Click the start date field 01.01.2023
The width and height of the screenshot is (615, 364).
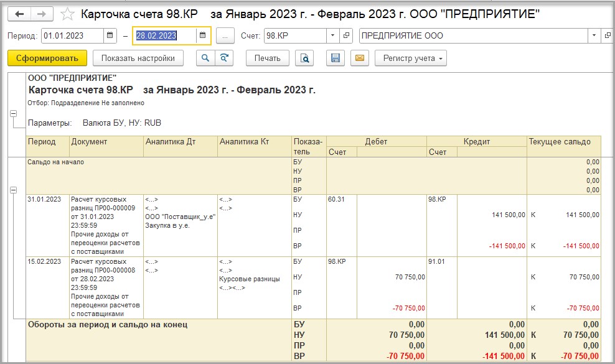[x=72, y=36]
